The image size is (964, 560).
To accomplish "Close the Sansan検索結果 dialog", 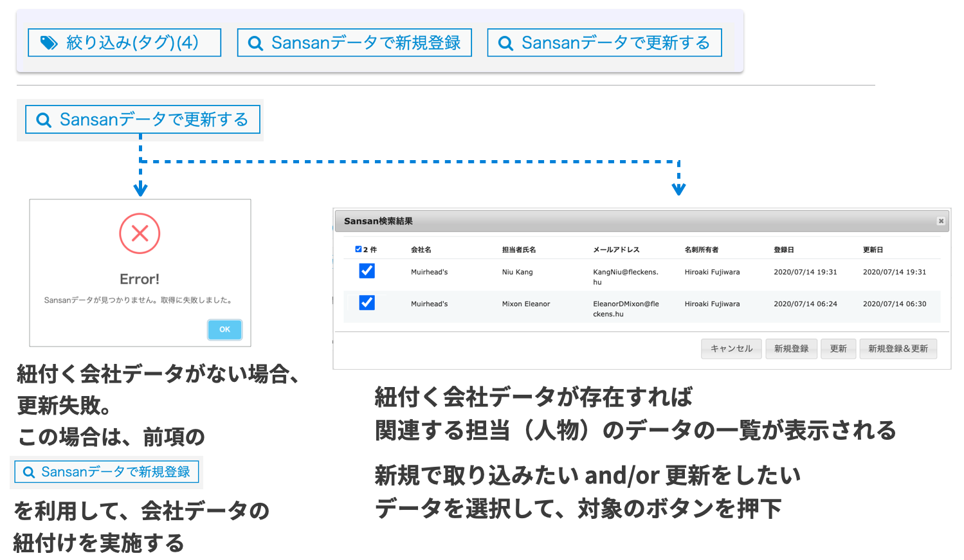I will [940, 221].
